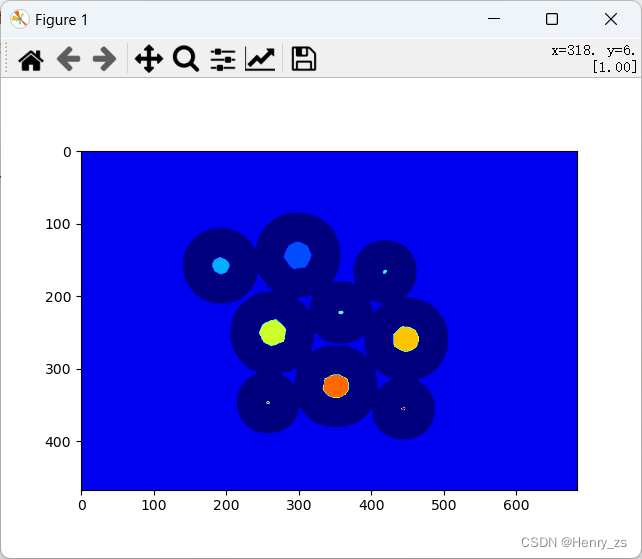The image size is (642, 559).
Task: Click the amber-yellow blob at right
Action: 406,339
